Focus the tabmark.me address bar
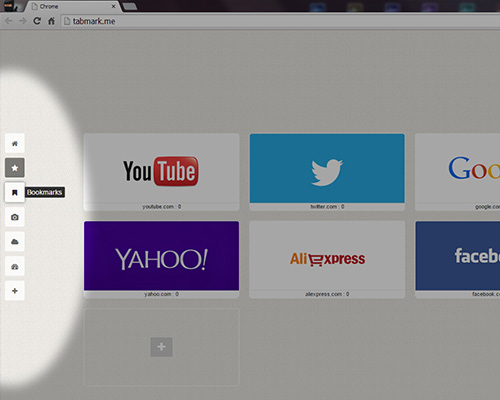500x400 pixels. point(280,21)
